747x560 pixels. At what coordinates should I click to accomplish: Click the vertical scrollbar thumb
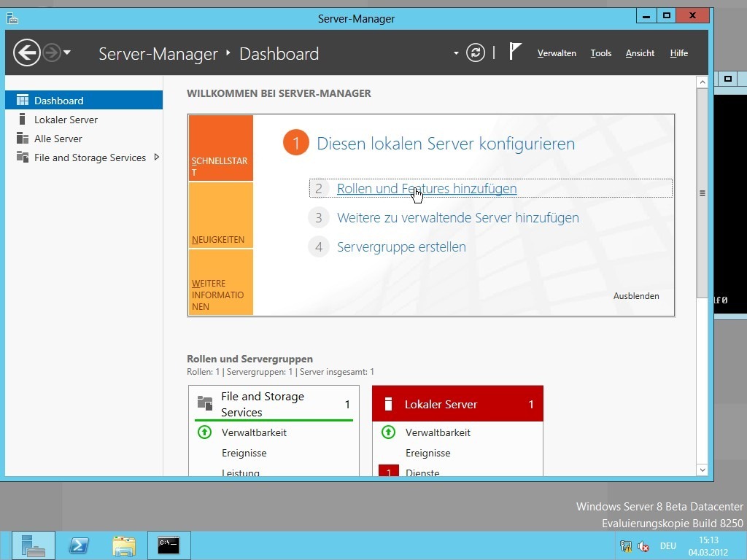tap(702, 192)
